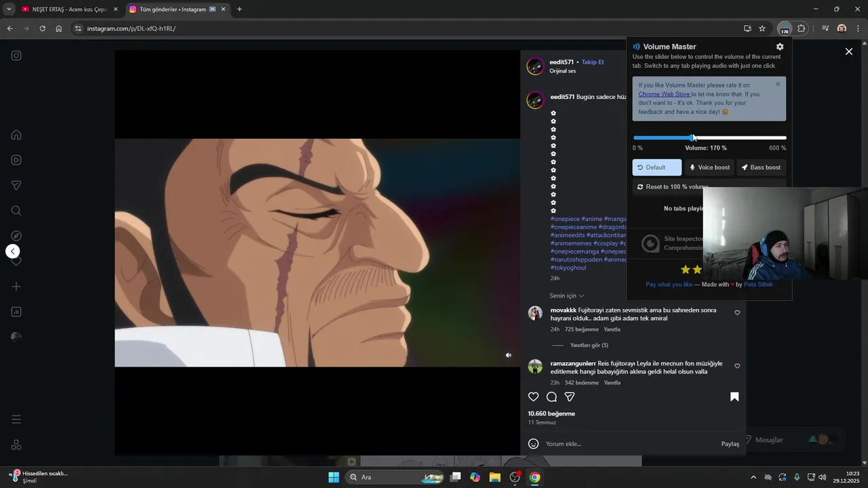Image resolution: width=868 pixels, height=488 pixels.
Task: Select the Default volume mode
Action: click(x=657, y=167)
